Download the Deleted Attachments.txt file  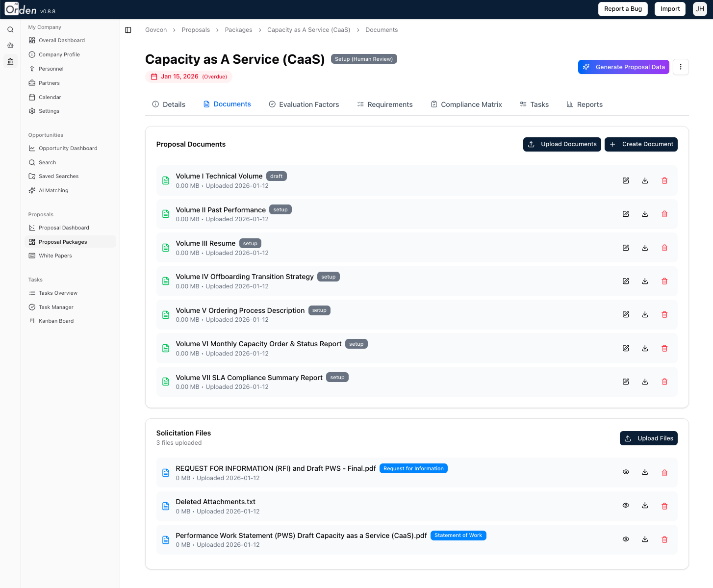point(645,506)
